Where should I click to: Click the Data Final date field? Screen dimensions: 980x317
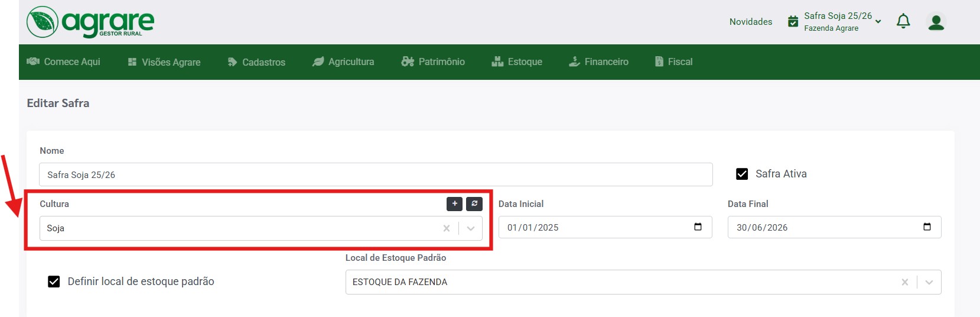click(x=835, y=227)
